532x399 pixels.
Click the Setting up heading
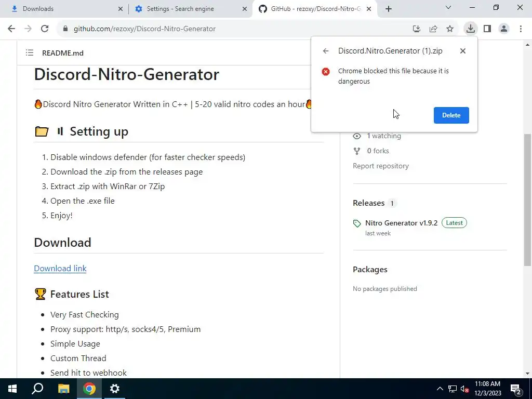point(99,131)
